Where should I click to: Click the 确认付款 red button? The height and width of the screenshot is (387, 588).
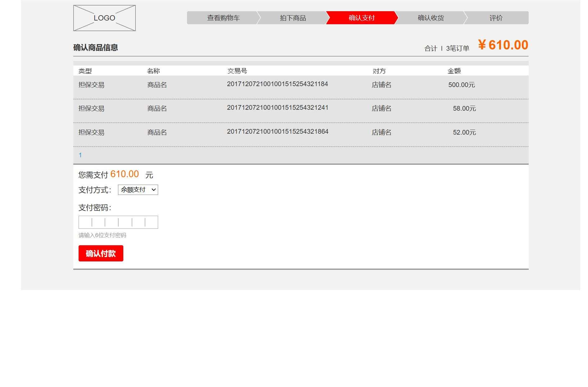(x=101, y=253)
